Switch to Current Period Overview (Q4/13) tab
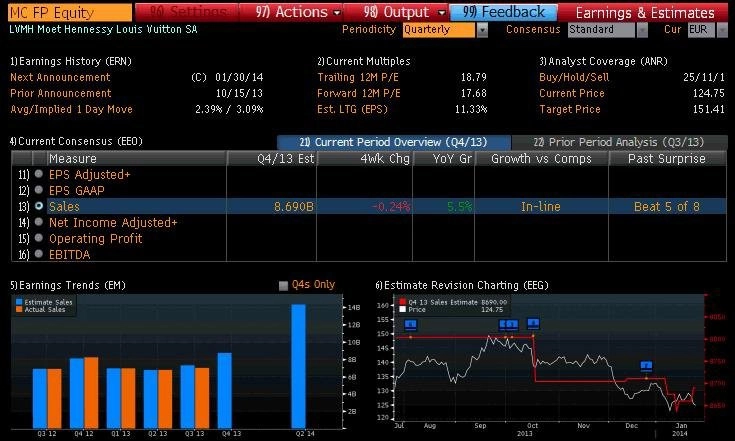 tap(394, 142)
